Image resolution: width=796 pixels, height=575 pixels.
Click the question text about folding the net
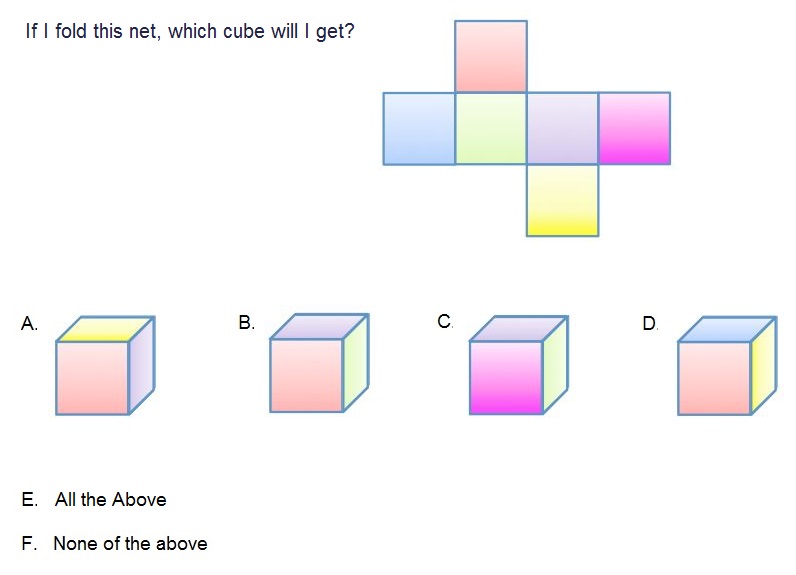tap(190, 31)
